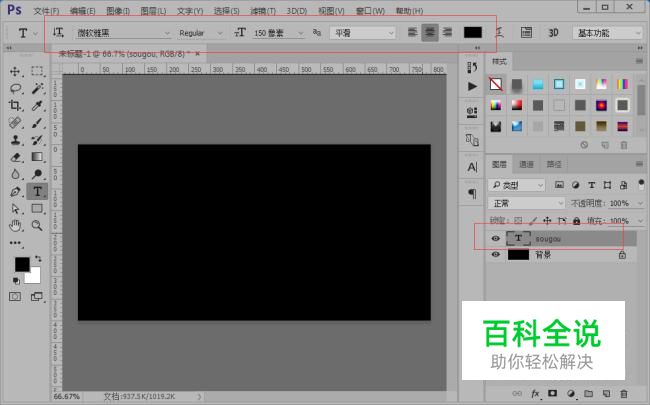Lock layer position
Image resolution: width=650 pixels, height=405 pixels.
point(547,221)
